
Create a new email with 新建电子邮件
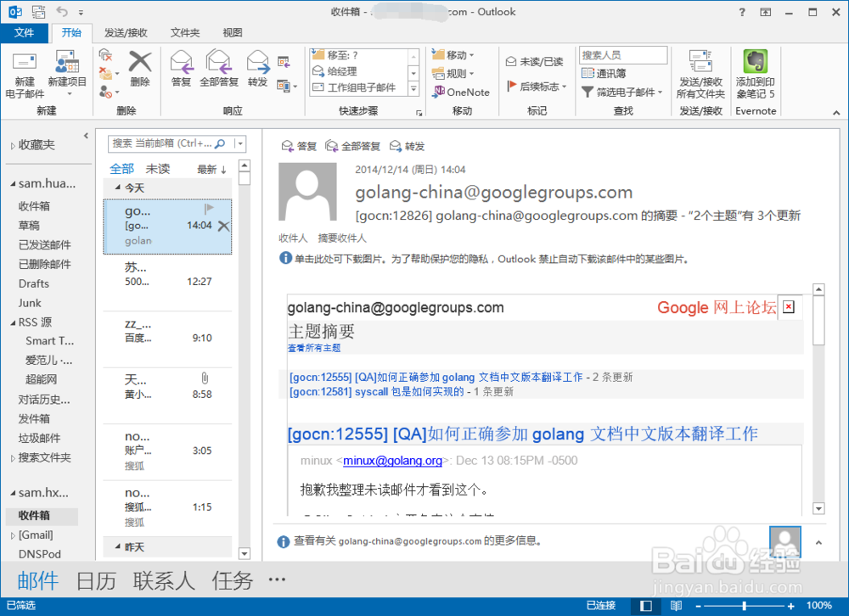tap(25, 76)
